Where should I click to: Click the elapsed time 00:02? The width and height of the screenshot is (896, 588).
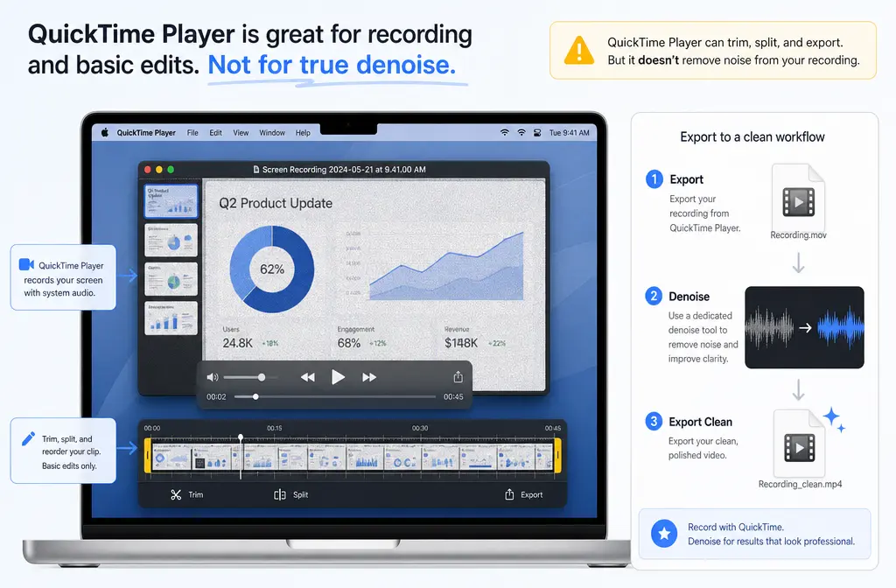pyautogui.click(x=216, y=396)
